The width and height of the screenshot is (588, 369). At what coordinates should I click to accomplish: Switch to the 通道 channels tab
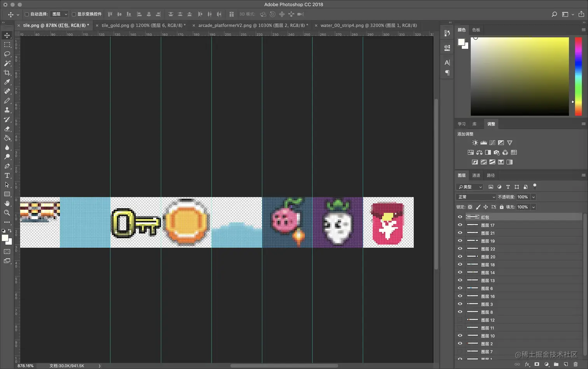(x=476, y=175)
